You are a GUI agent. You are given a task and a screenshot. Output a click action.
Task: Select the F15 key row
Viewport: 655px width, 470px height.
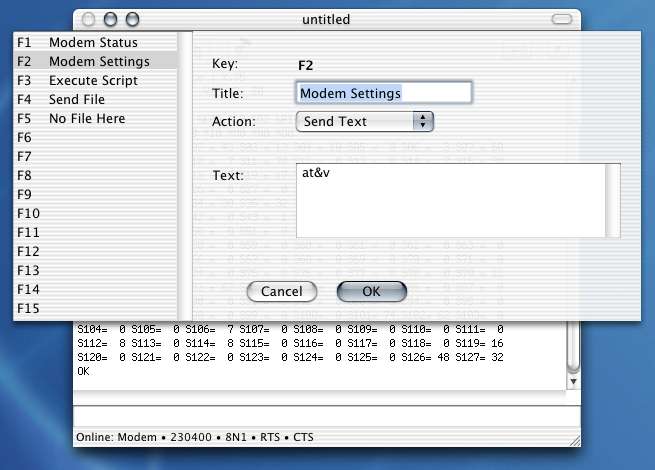[x=93, y=309]
